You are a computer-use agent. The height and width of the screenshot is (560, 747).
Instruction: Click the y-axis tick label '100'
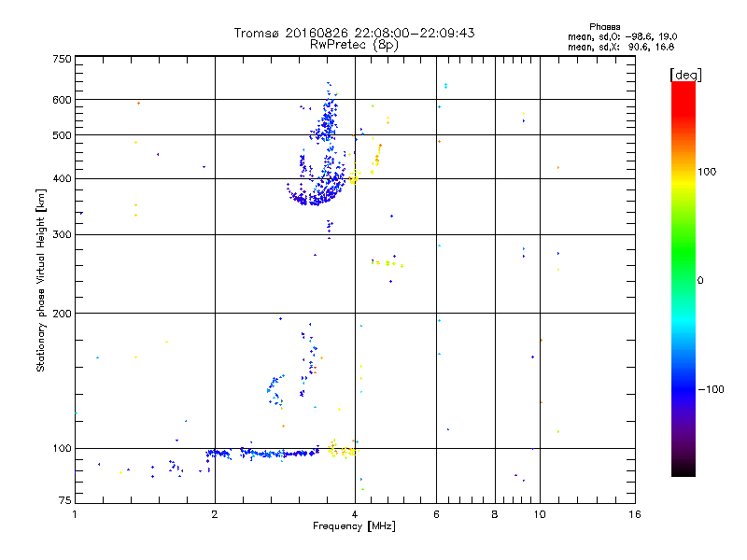(62, 448)
